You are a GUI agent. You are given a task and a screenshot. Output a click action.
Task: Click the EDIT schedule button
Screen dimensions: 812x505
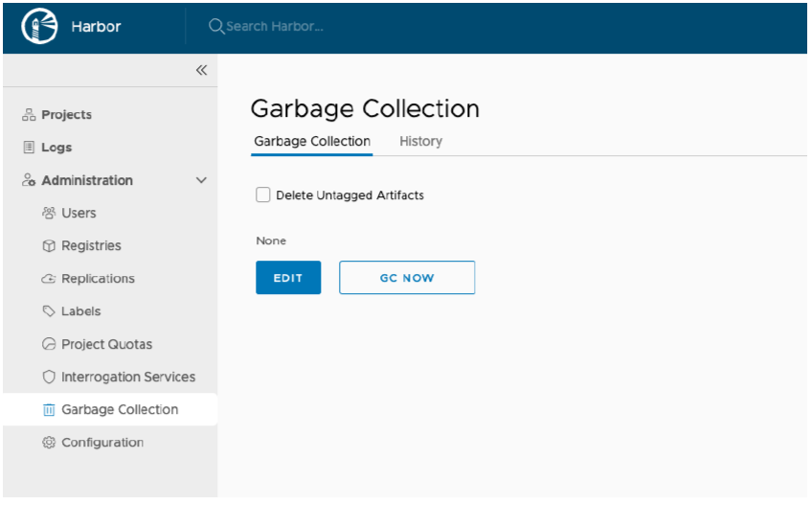pyautogui.click(x=288, y=278)
